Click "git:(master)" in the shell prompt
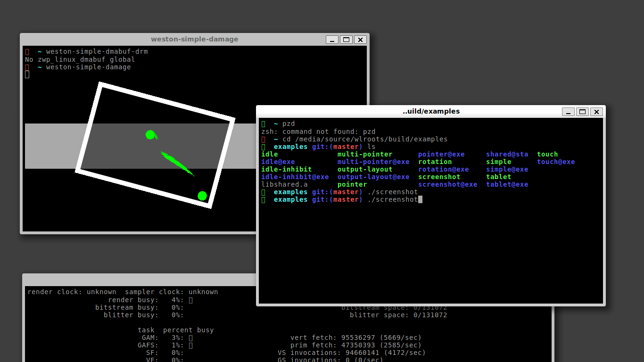644x362 pixels. pos(337,147)
